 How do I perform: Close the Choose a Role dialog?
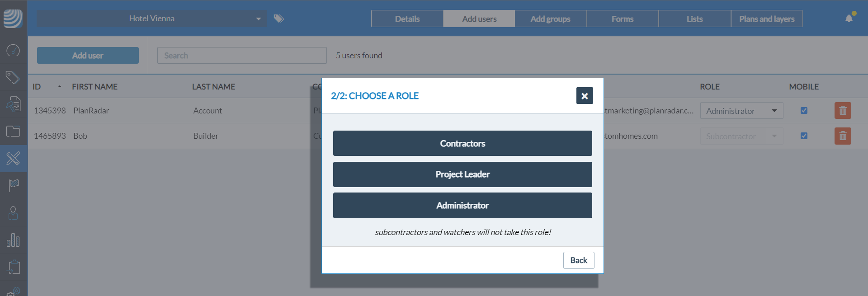tap(585, 96)
